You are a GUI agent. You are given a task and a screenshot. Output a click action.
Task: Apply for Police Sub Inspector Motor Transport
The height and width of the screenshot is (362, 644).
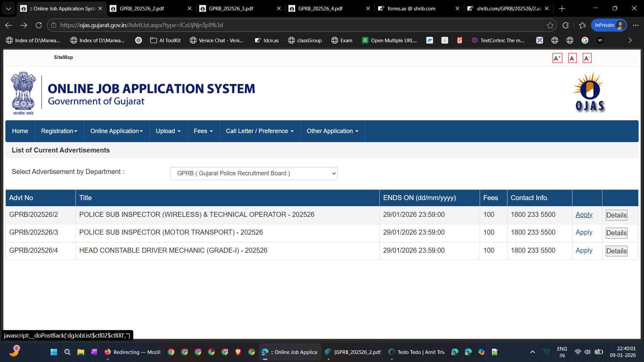(x=584, y=232)
